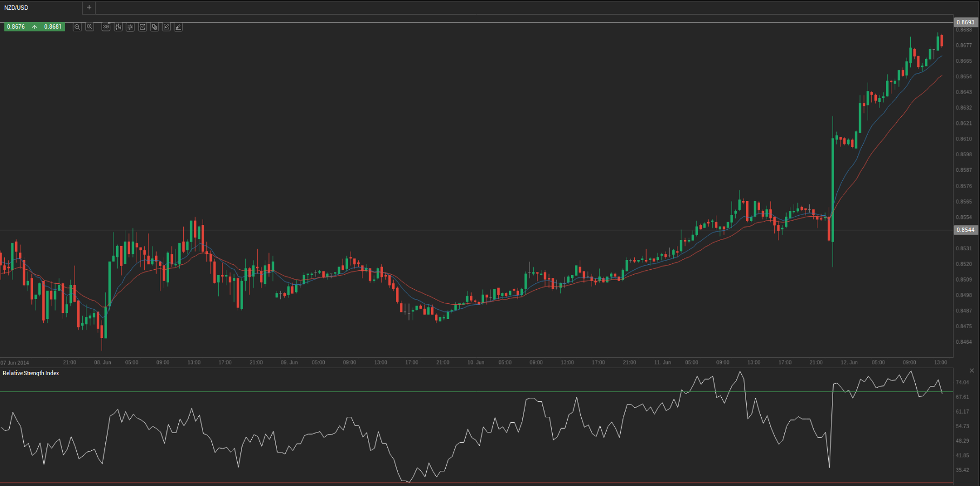Open the candlestick chart type menu
980x486 pixels.
tap(118, 27)
